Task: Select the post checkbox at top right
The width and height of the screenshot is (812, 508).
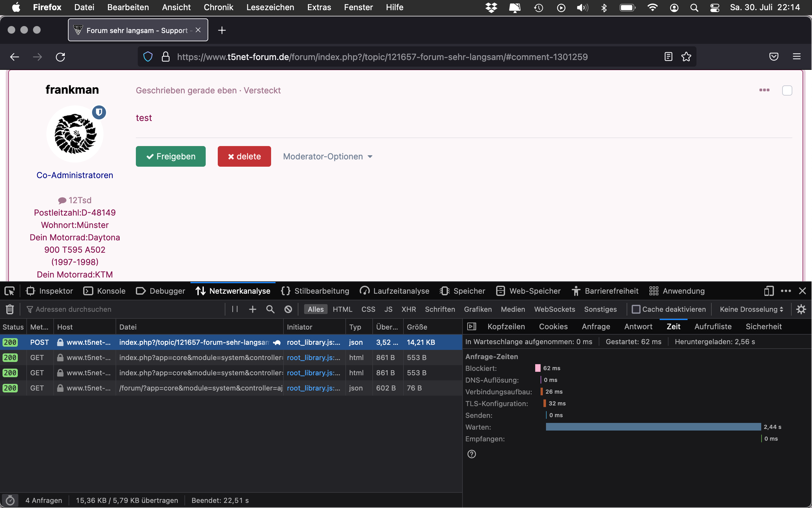Action: coord(787,90)
